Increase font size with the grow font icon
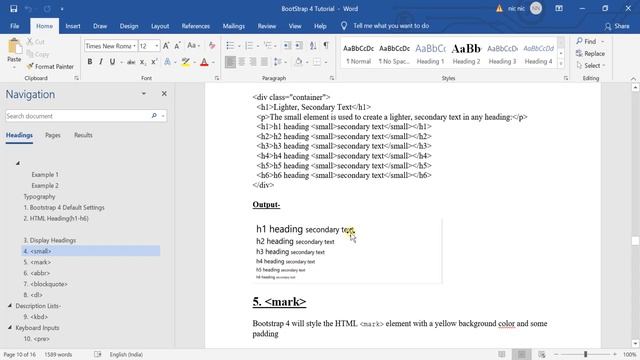Viewport: 640px width, 360px height. (166, 46)
